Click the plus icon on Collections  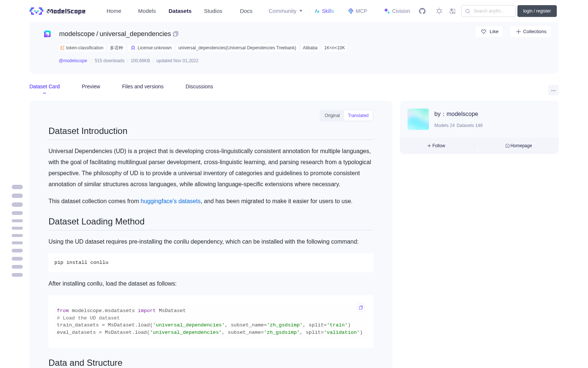[519, 32]
